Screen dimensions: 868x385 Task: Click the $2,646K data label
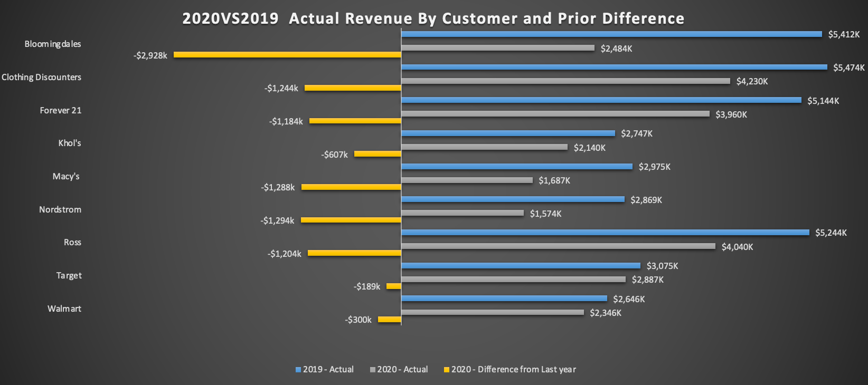pyautogui.click(x=629, y=299)
